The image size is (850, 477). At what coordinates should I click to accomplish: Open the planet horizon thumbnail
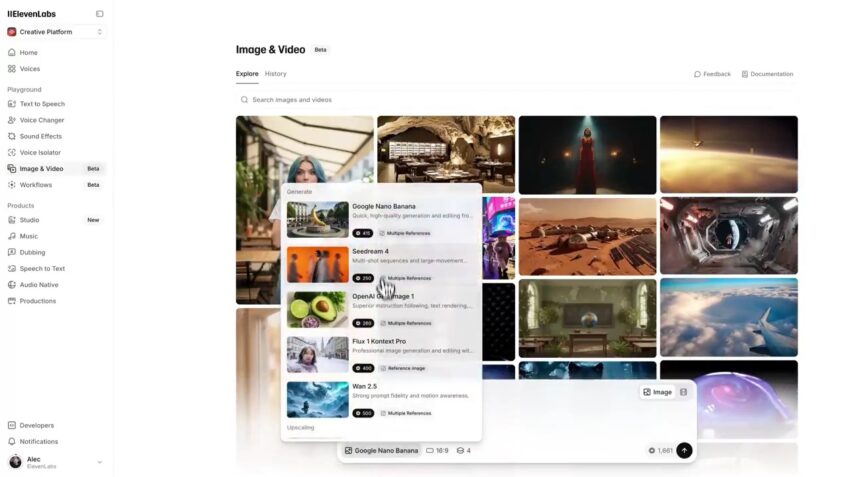coord(729,154)
